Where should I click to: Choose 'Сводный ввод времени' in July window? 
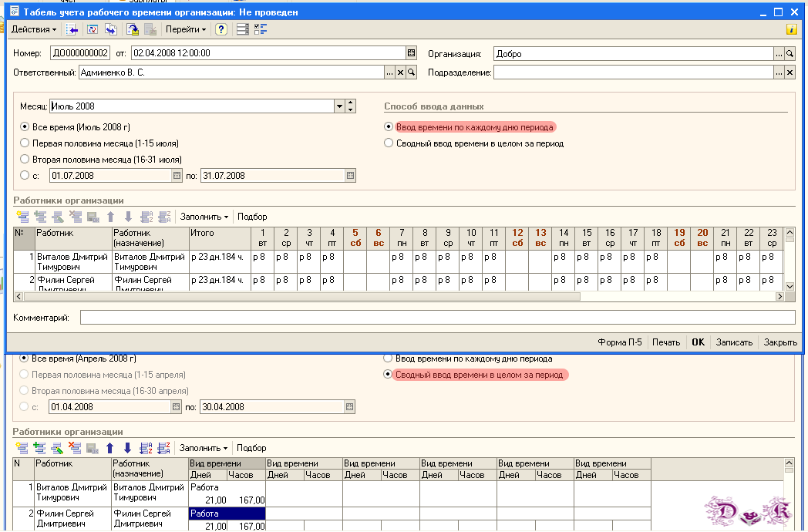point(389,143)
